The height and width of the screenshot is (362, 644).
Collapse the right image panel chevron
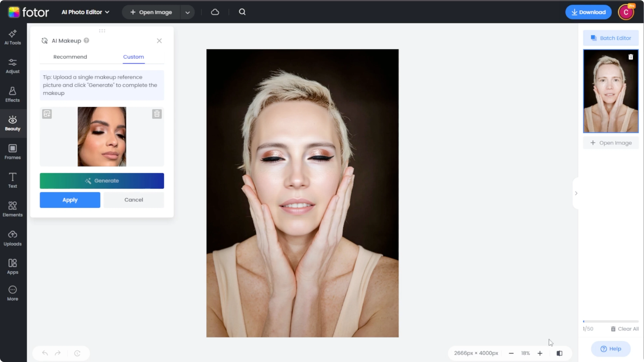576,193
